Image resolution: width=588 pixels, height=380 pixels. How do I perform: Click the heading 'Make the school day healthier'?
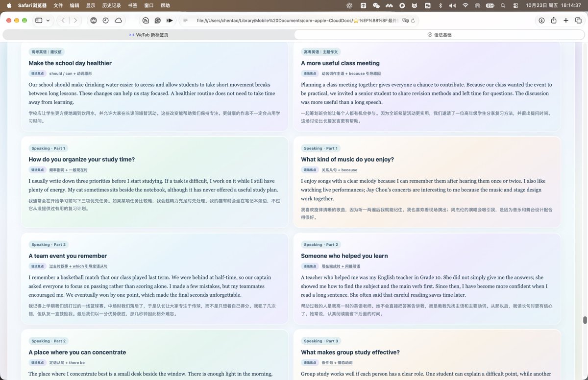click(70, 63)
